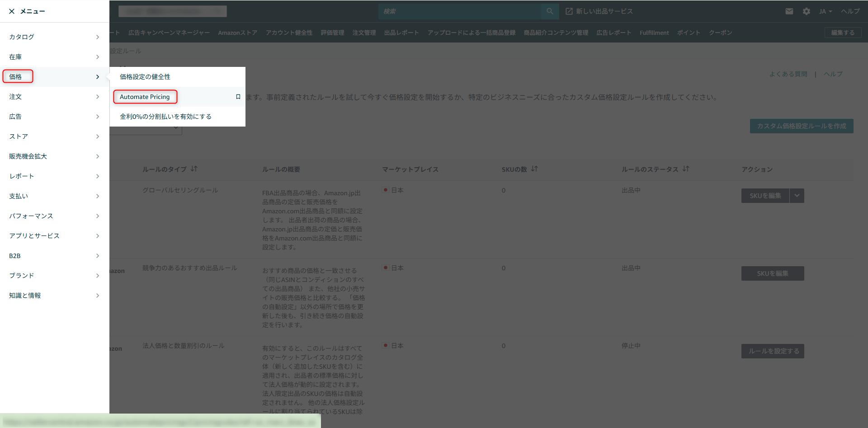Open the settings gear icon
This screenshot has height=428, width=868.
tap(807, 11)
